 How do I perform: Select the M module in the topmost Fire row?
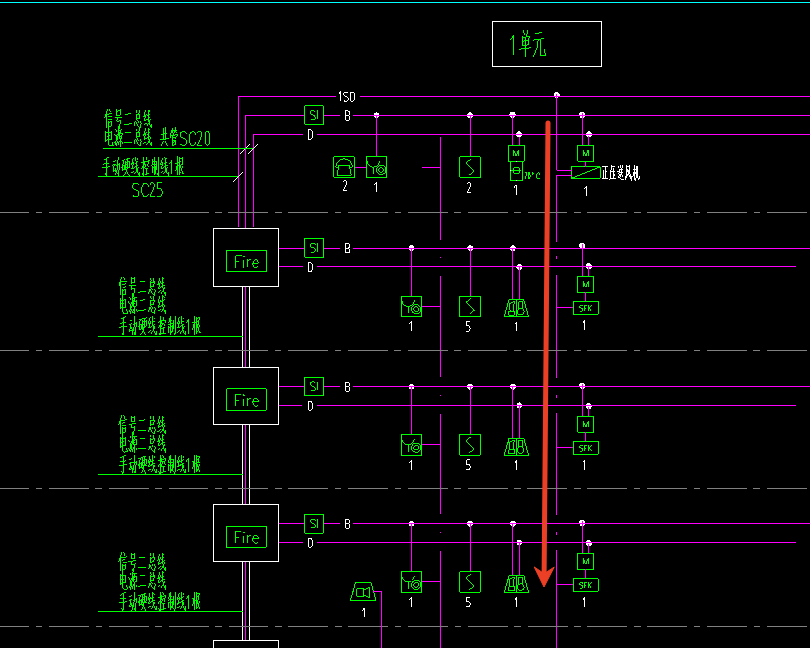(x=585, y=284)
